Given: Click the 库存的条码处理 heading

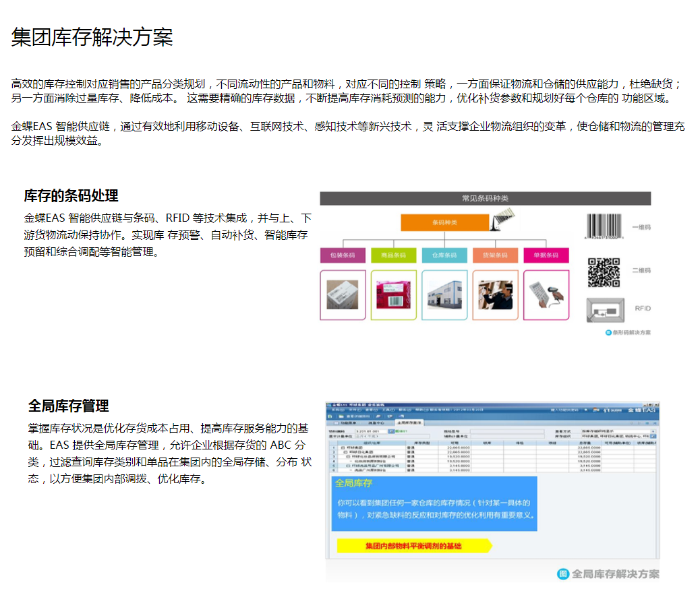Looking at the screenshot, I should point(71,195).
